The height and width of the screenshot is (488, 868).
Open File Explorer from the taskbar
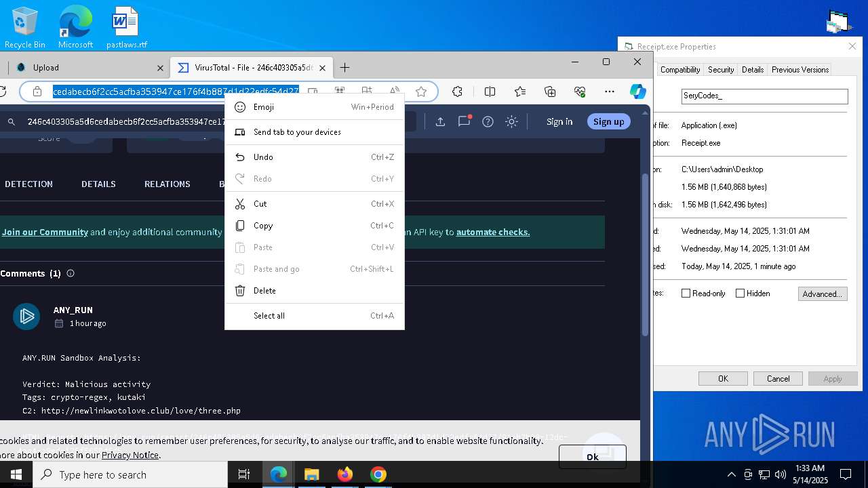click(311, 474)
